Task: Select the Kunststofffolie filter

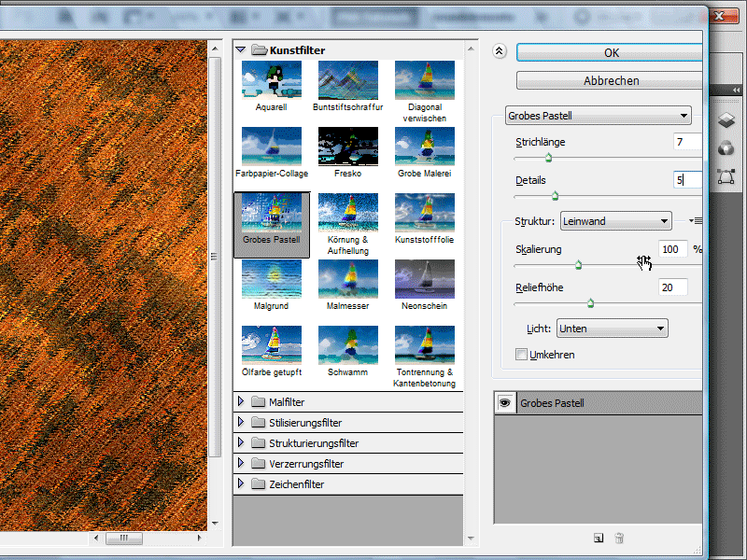Action: [425, 213]
